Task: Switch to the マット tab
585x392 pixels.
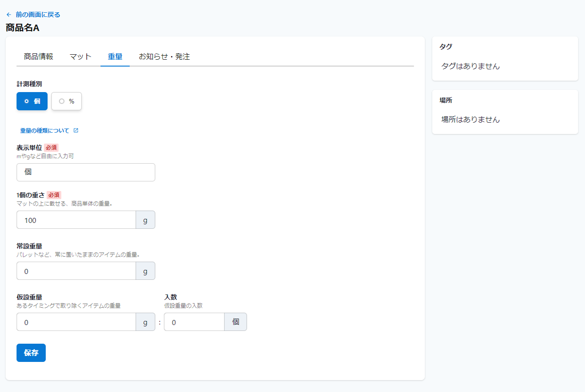Action: (81, 57)
